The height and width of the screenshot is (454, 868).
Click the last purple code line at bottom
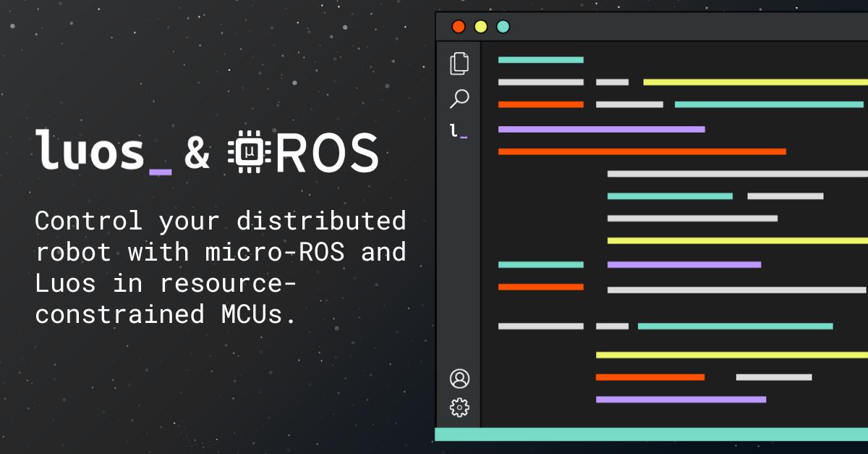click(680, 399)
